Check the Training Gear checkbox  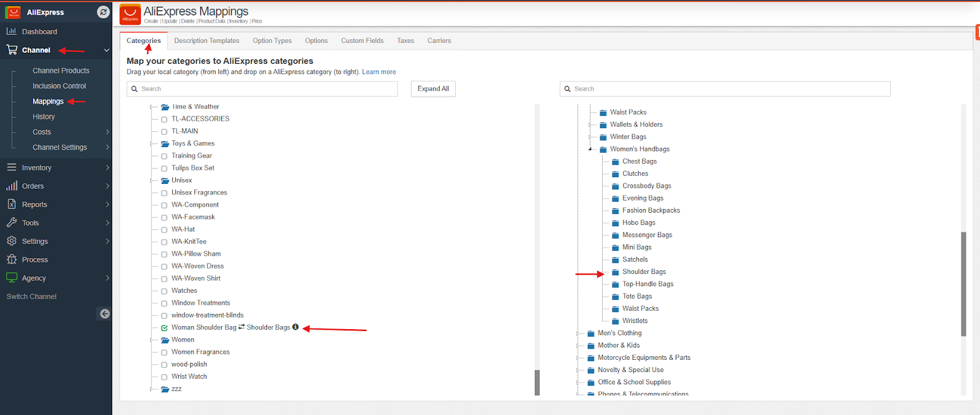164,156
